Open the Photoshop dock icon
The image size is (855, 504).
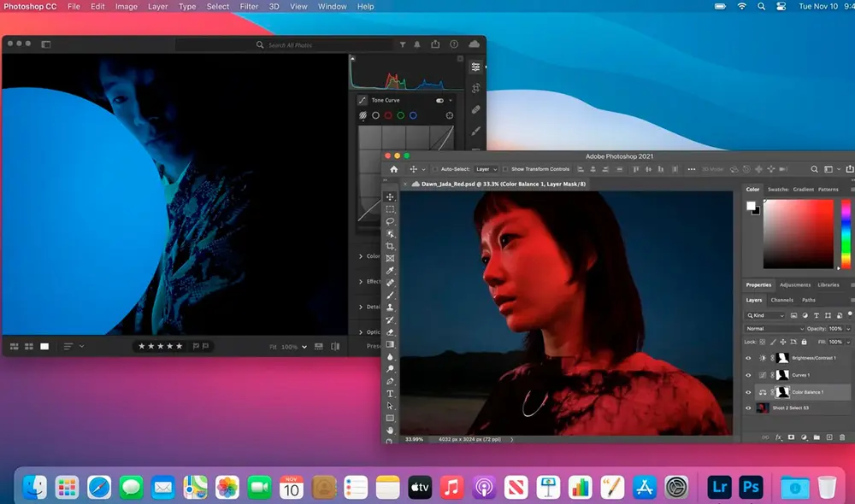pyautogui.click(x=751, y=487)
